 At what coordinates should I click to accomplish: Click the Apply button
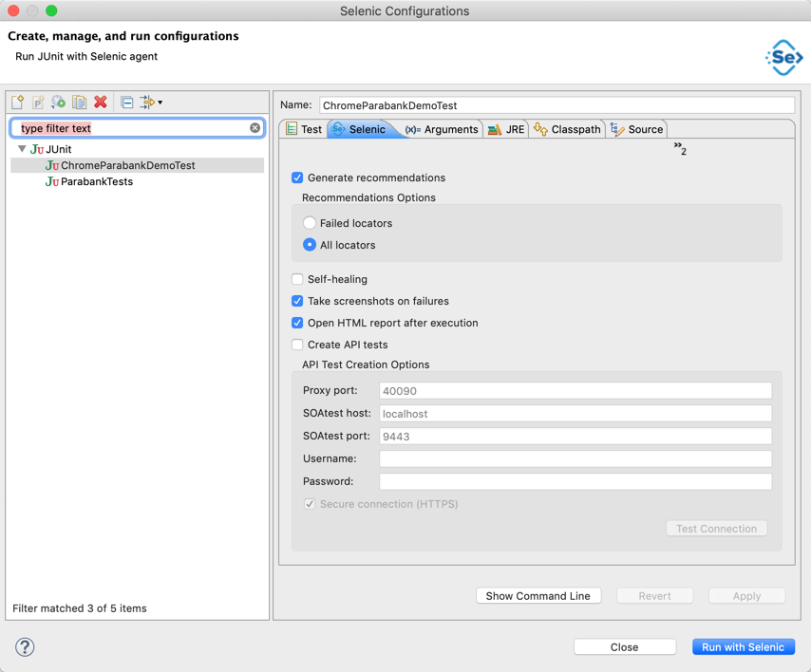746,595
